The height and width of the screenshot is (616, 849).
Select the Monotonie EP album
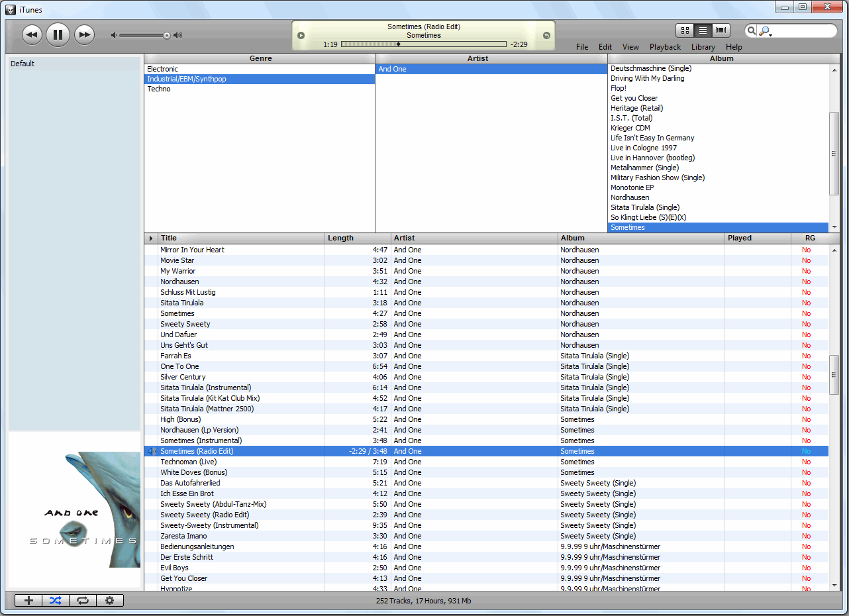(x=719, y=187)
